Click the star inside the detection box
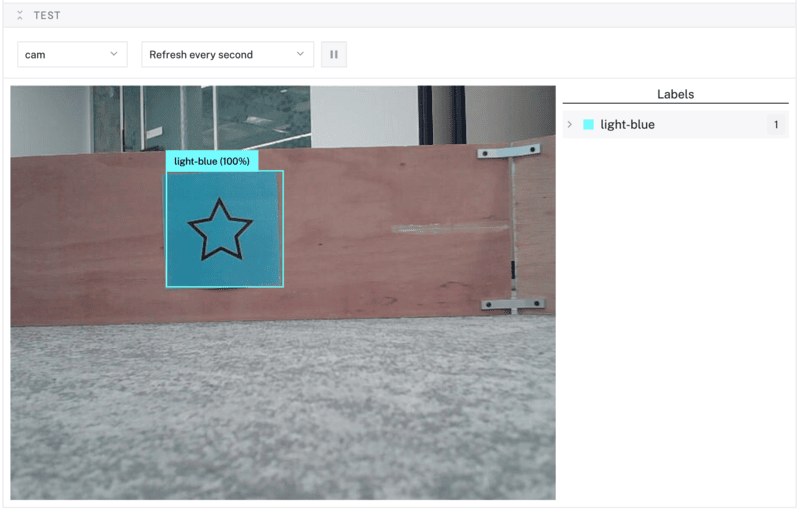The image size is (800, 513). [x=220, y=230]
